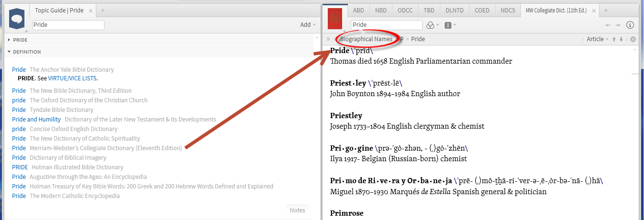
Task: Switch to the COED tab
Action: click(482, 10)
